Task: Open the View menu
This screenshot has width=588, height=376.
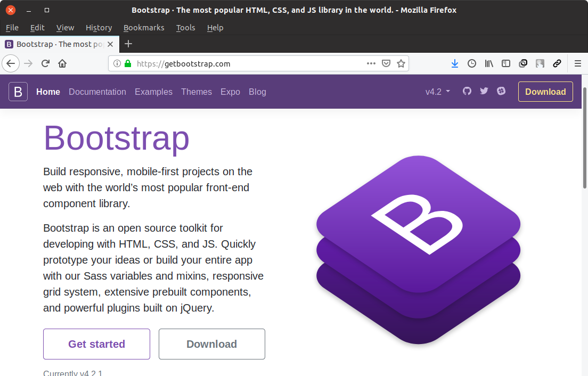Action: (x=66, y=28)
